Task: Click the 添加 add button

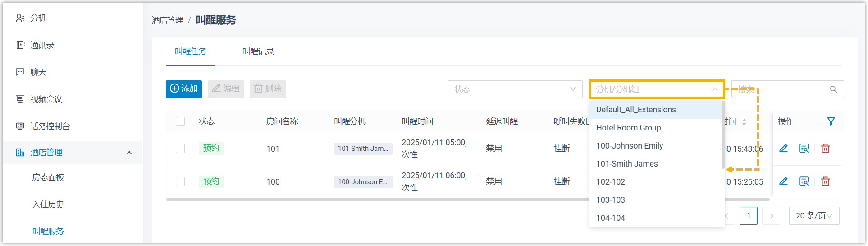Action: point(184,89)
